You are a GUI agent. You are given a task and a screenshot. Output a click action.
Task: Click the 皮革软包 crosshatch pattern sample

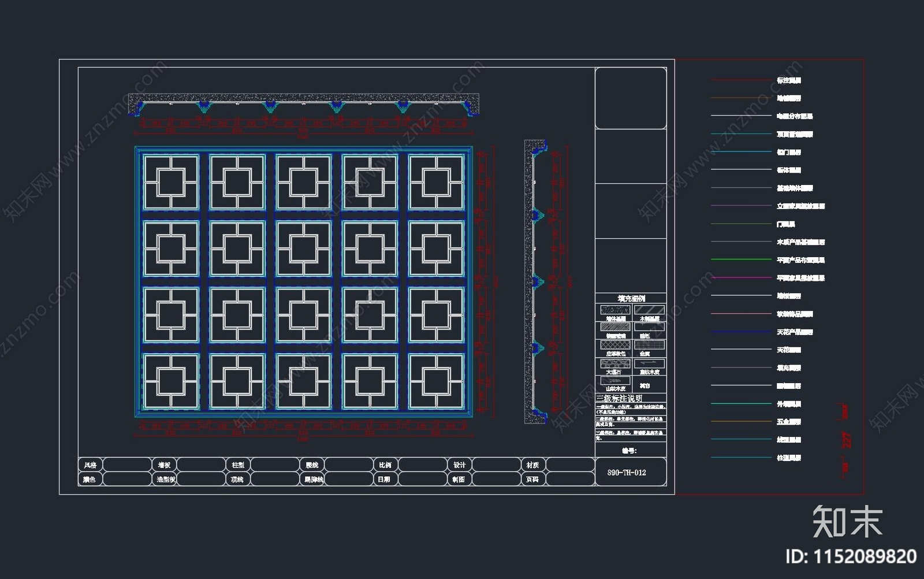point(614,345)
